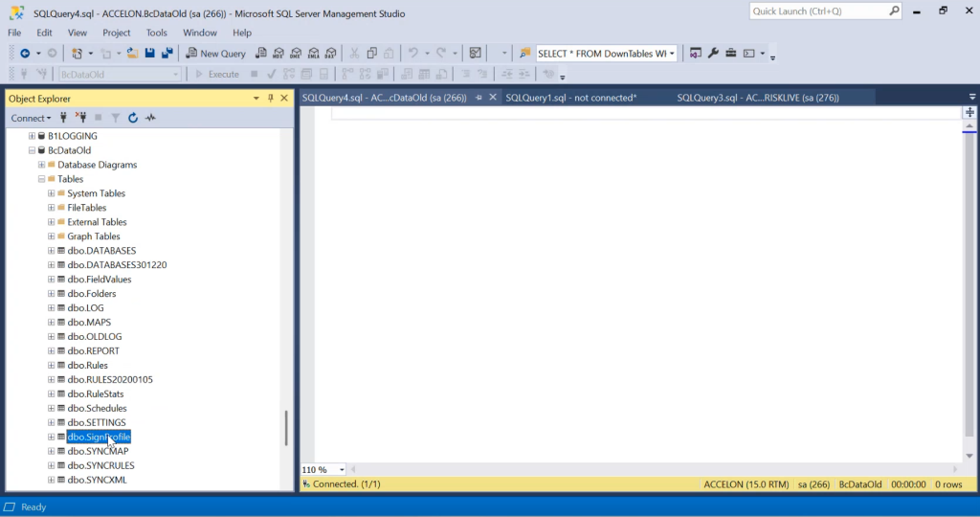This screenshot has width=980, height=517.
Task: Click the Find in Files icon
Action: (525, 54)
